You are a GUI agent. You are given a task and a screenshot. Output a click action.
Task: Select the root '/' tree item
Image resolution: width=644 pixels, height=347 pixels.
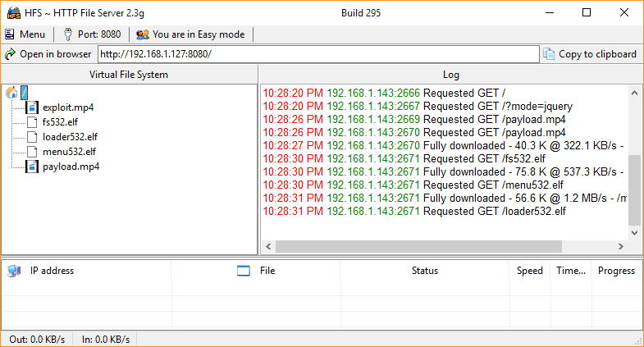pos(25,93)
